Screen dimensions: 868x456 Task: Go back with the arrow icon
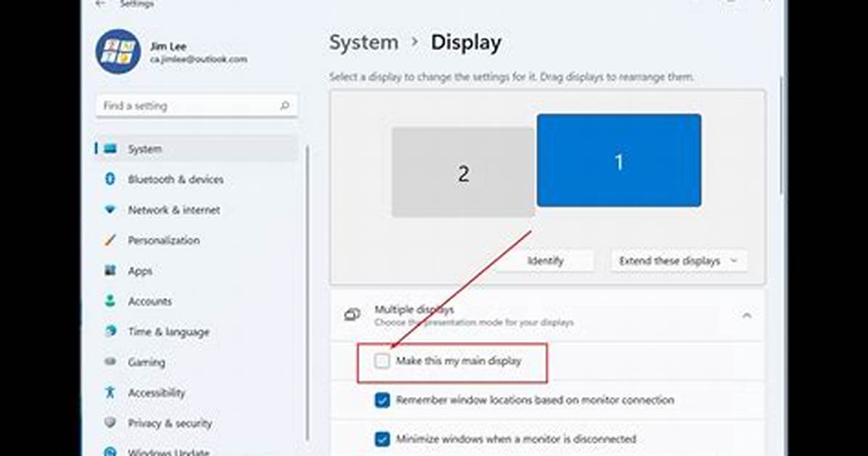coord(100,4)
